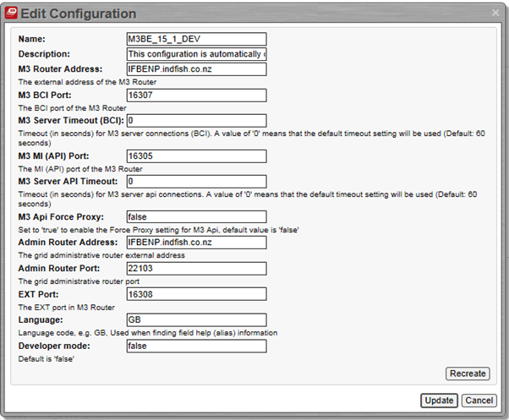The height and width of the screenshot is (420, 509).
Task: Focus the M3 Server Timeout (BCI) field
Action: click(x=195, y=120)
